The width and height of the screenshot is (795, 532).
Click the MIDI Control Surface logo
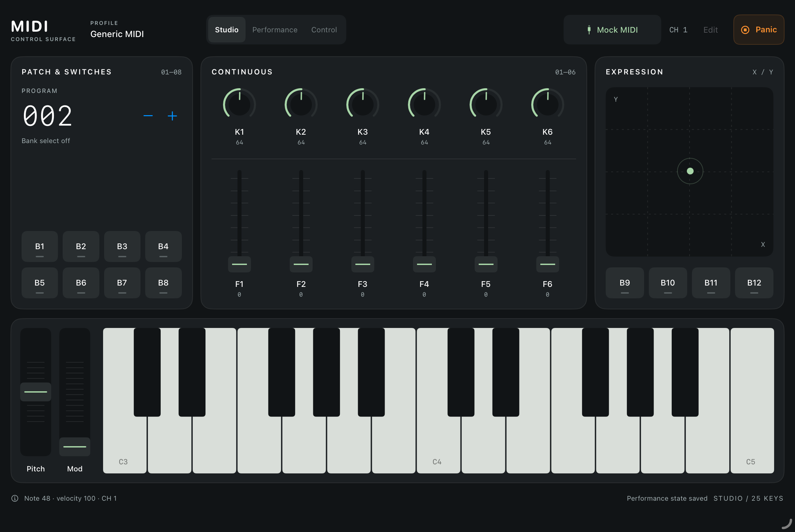click(43, 31)
